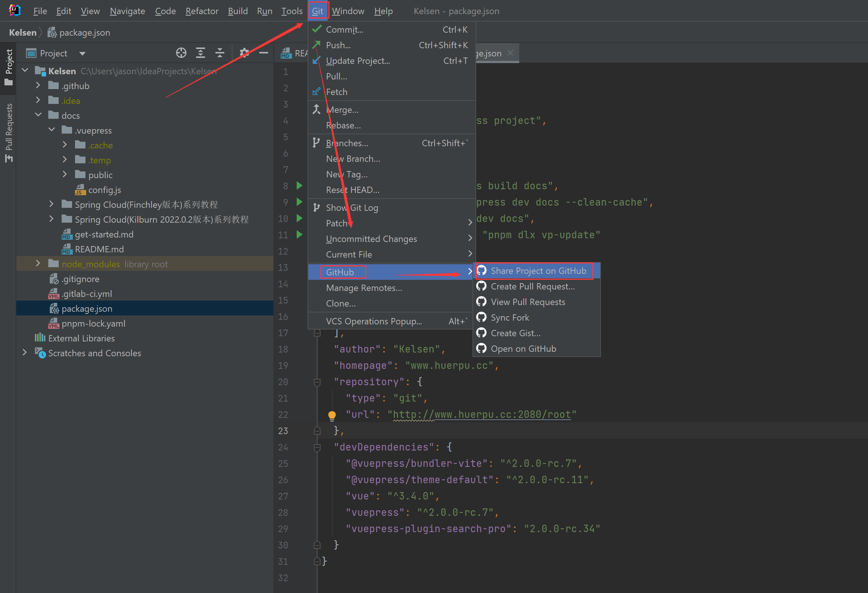Expand the node_modules folder
The height and width of the screenshot is (593, 868).
click(38, 263)
